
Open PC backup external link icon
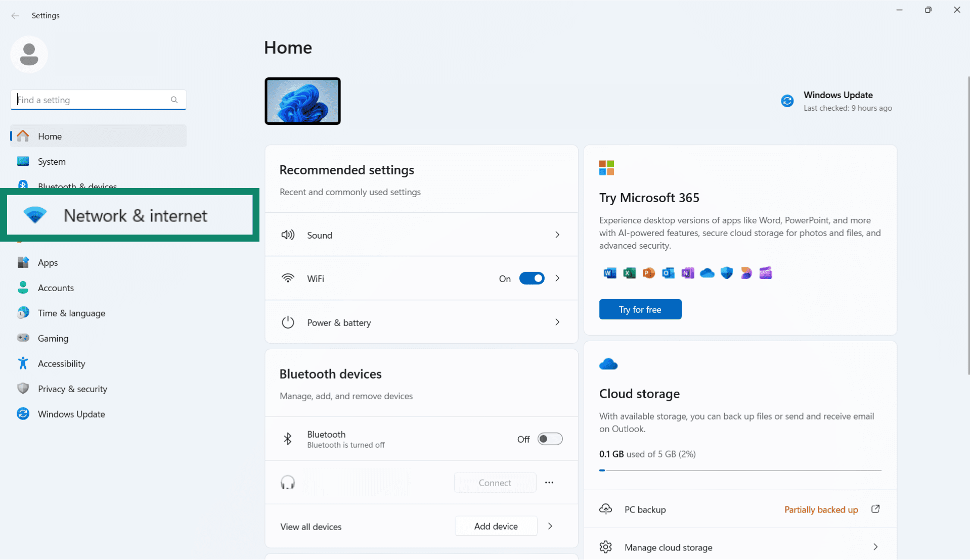tap(875, 509)
